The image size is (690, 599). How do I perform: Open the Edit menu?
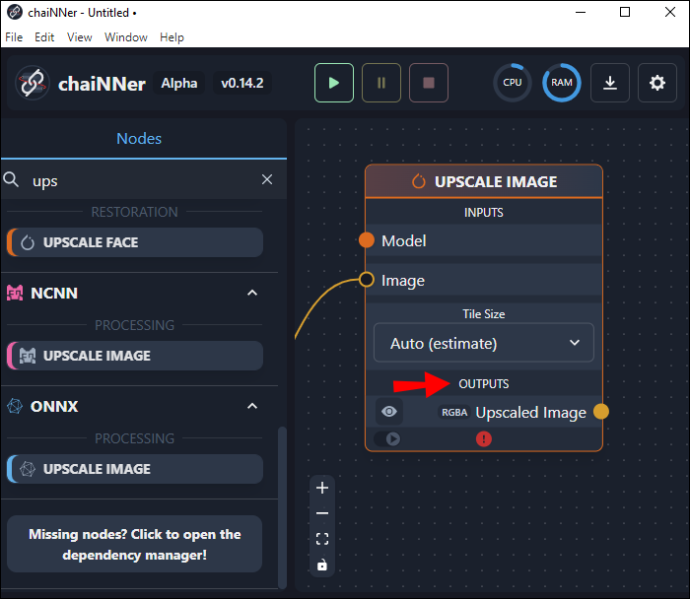click(x=44, y=37)
